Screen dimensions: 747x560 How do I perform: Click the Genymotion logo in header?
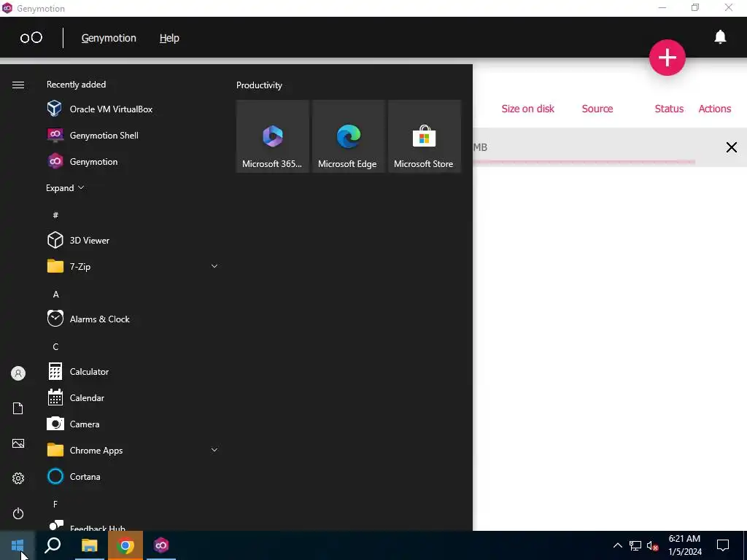click(x=31, y=38)
